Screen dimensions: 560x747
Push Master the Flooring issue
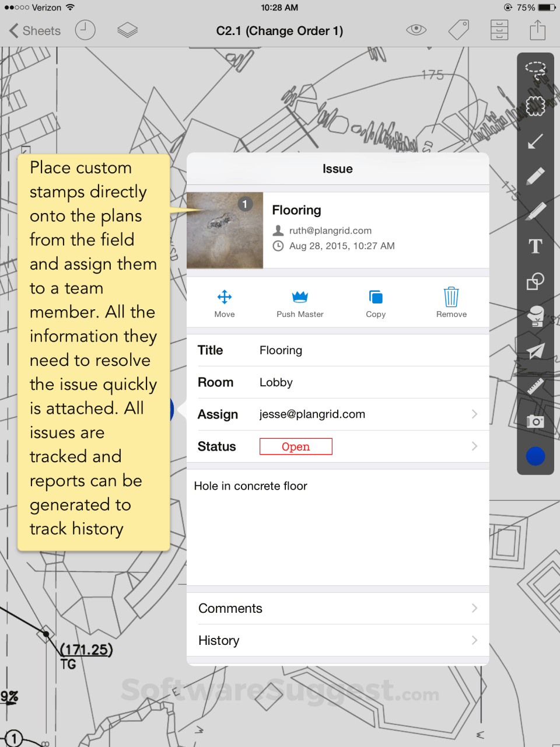[x=300, y=302]
